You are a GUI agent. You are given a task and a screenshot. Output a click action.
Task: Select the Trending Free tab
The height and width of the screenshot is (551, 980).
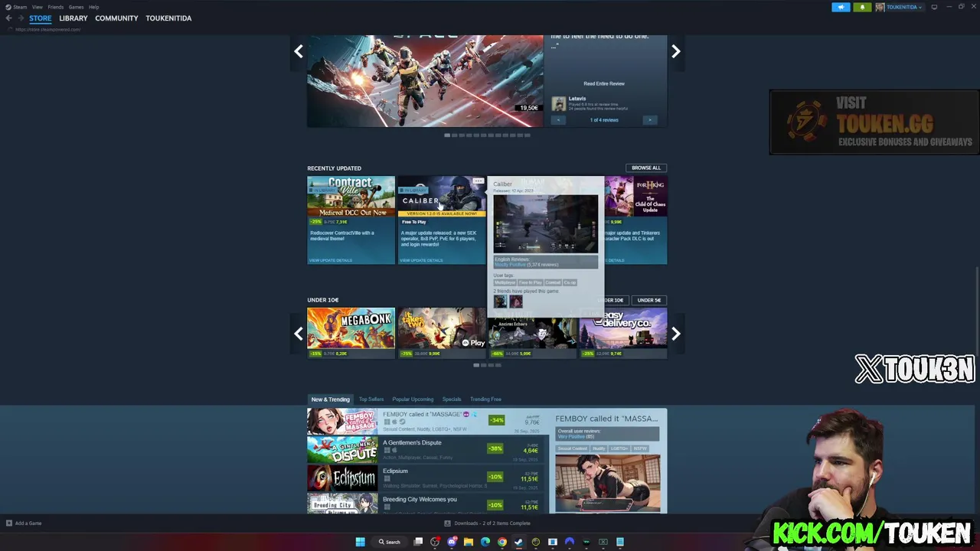pos(485,399)
